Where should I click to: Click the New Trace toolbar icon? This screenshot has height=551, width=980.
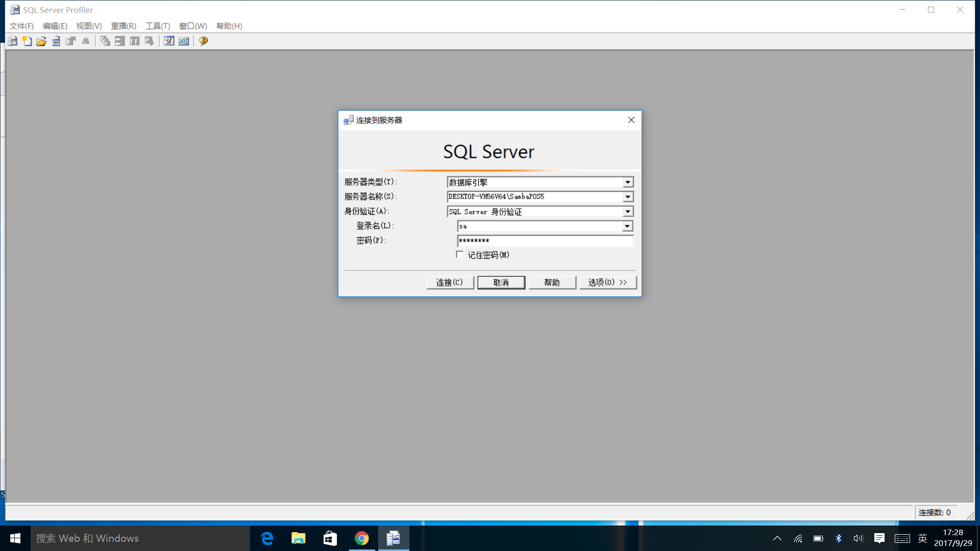[x=13, y=41]
